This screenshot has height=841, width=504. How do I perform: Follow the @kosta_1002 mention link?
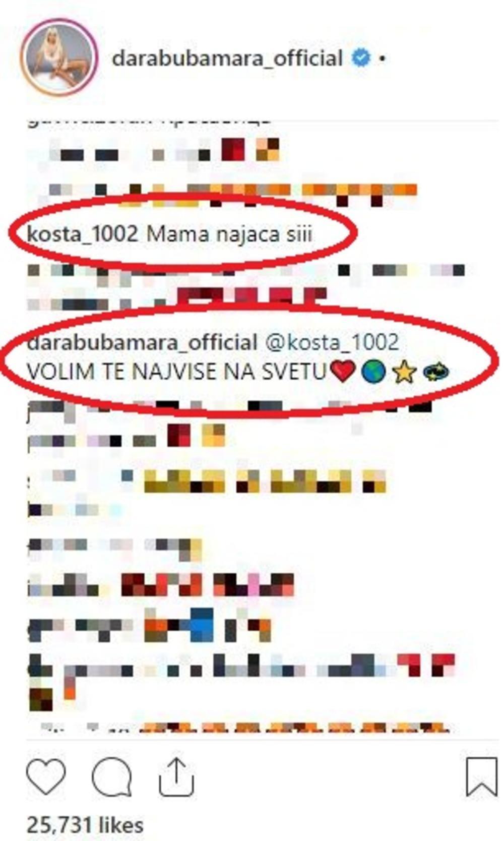coord(332,342)
